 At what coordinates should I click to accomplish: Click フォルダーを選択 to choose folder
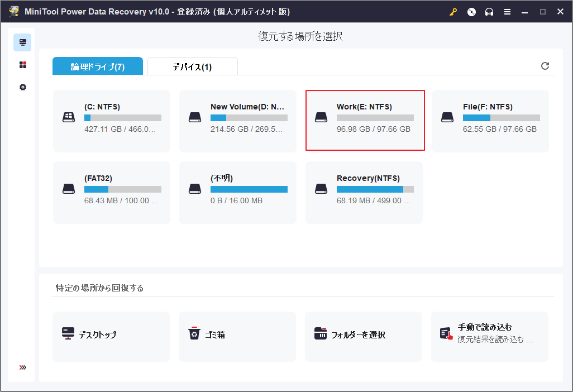click(x=364, y=336)
